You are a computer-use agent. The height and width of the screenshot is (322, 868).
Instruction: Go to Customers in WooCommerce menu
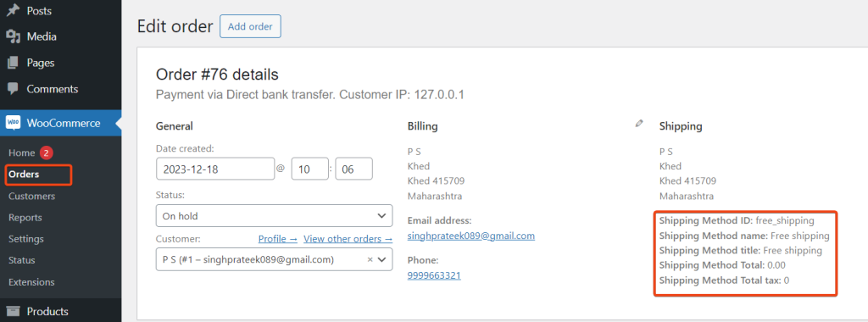point(31,196)
